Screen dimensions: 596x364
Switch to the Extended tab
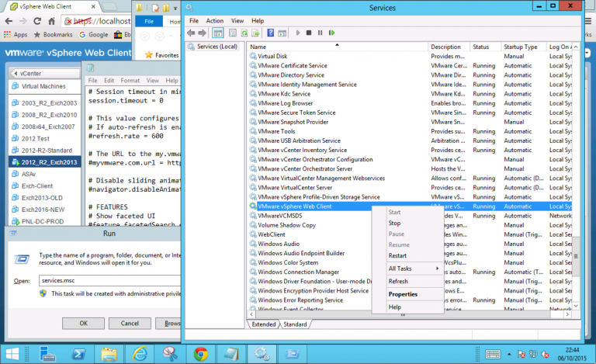263,324
